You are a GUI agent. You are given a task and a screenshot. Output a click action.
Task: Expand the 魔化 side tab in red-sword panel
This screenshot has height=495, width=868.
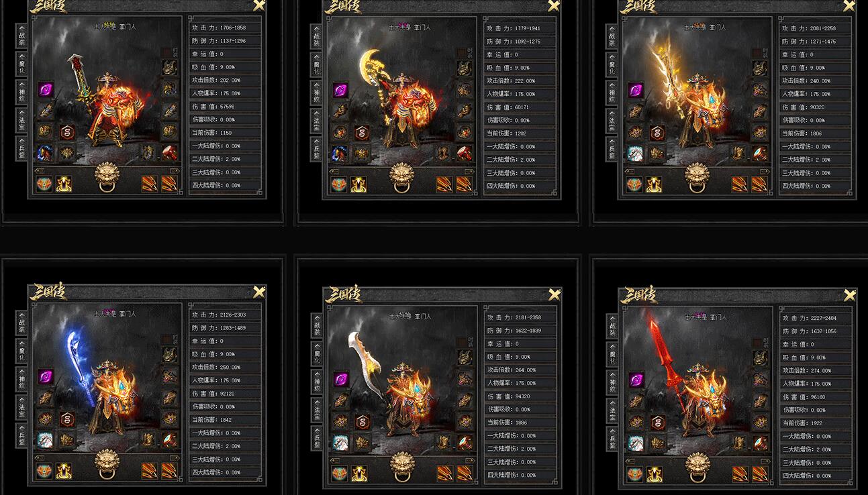[21, 65]
